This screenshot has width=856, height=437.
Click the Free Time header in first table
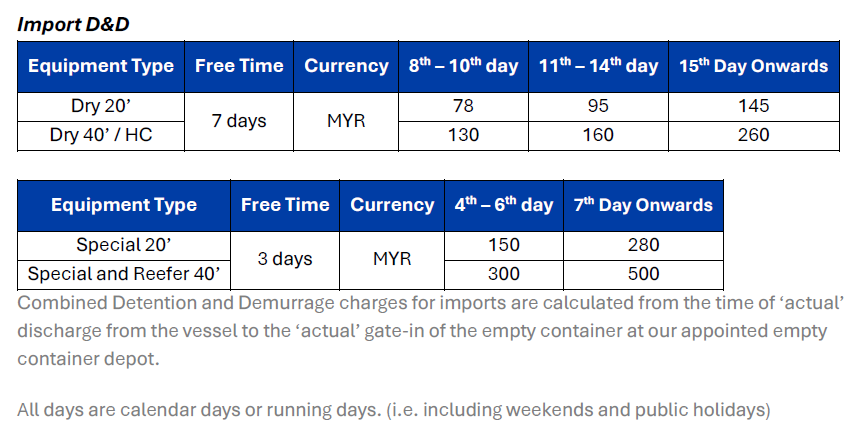pyautogui.click(x=239, y=66)
